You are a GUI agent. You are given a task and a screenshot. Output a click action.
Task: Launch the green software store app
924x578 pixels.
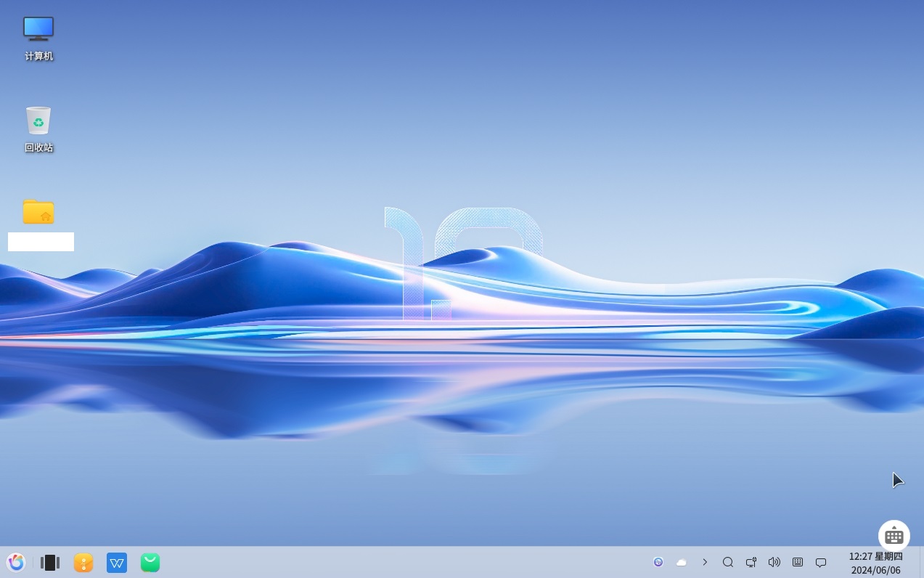point(150,562)
